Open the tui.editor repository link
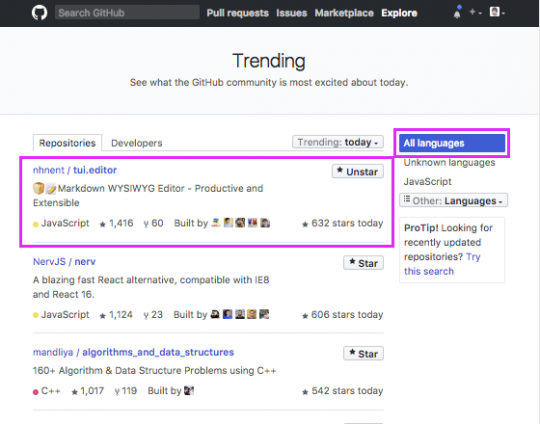The height and width of the screenshot is (424, 540). pos(95,170)
